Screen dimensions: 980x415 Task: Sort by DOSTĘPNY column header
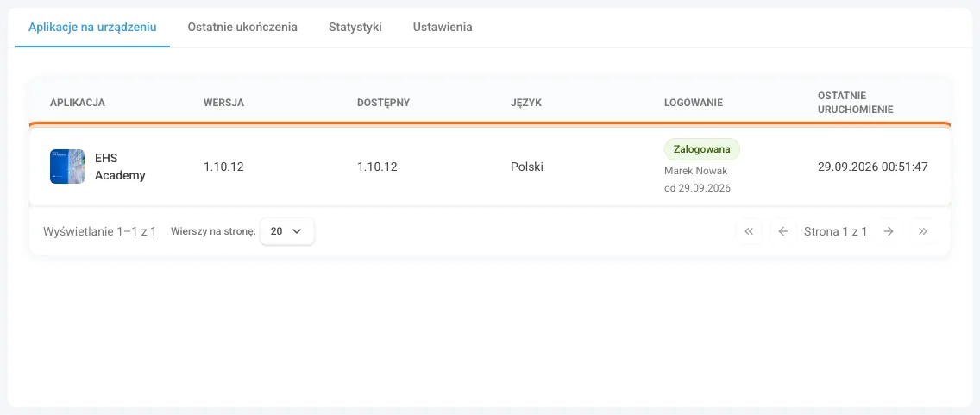[x=383, y=103]
